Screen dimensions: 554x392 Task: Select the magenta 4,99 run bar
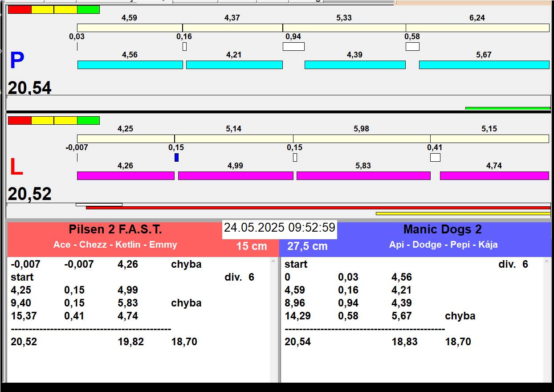pos(236,176)
